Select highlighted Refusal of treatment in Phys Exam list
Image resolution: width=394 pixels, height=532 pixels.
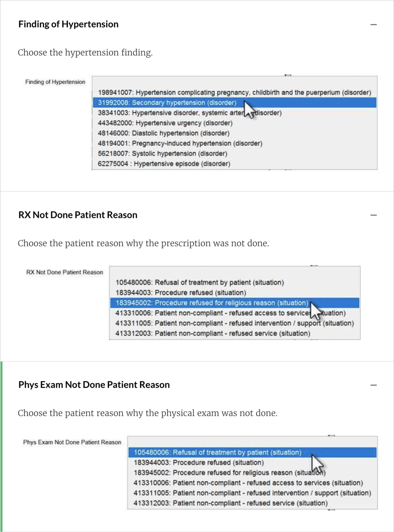217,452
